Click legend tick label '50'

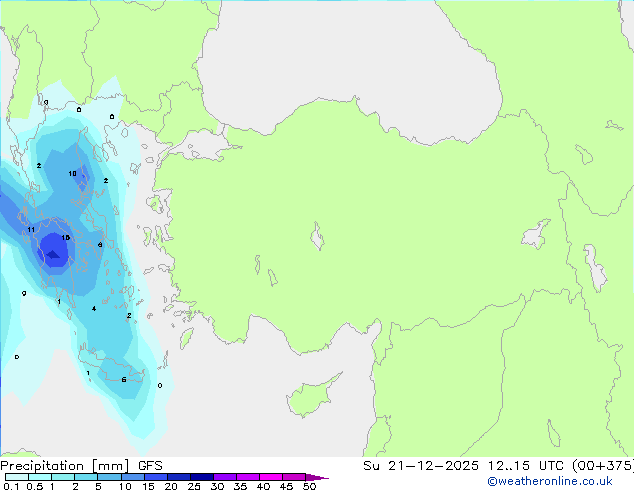point(309,486)
